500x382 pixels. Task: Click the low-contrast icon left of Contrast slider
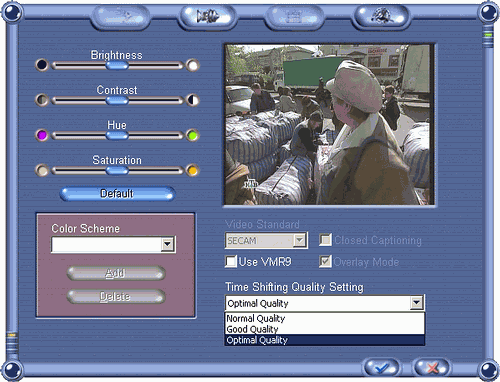click(42, 100)
